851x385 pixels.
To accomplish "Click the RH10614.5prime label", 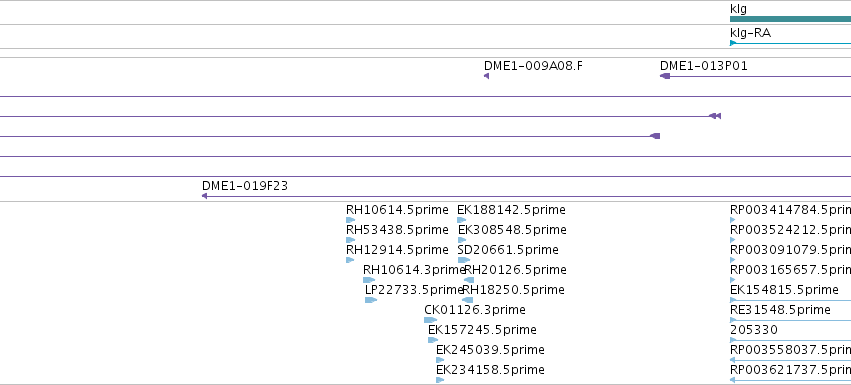I will pyautogui.click(x=397, y=210).
